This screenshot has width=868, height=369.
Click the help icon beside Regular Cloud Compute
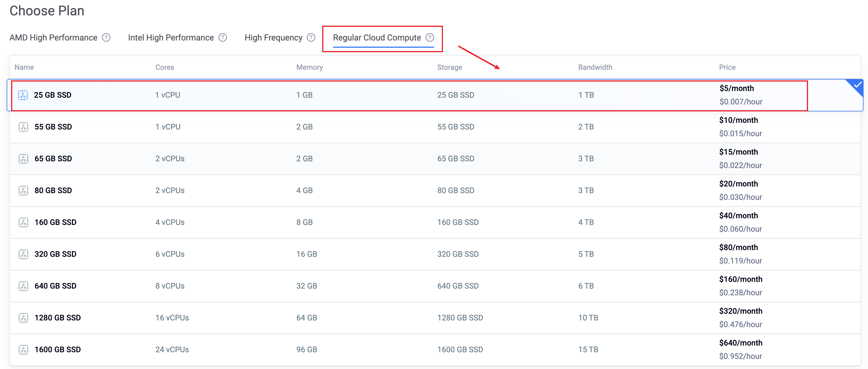pyautogui.click(x=430, y=37)
